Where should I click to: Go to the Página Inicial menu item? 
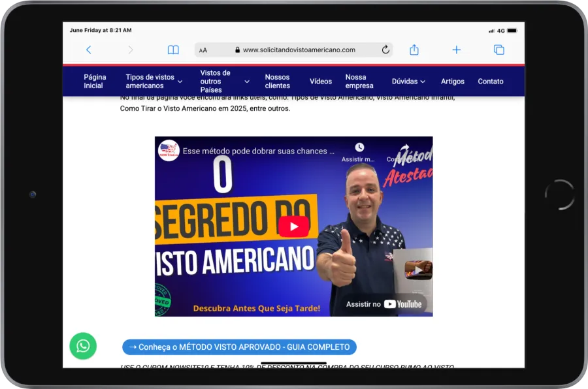(x=94, y=81)
